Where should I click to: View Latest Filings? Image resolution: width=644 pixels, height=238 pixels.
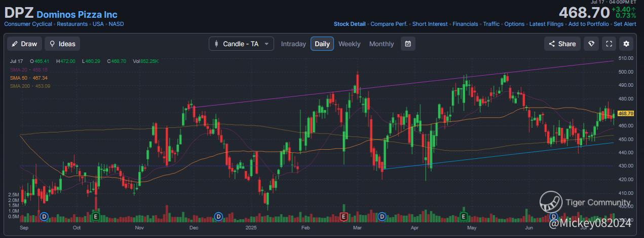[546, 24]
